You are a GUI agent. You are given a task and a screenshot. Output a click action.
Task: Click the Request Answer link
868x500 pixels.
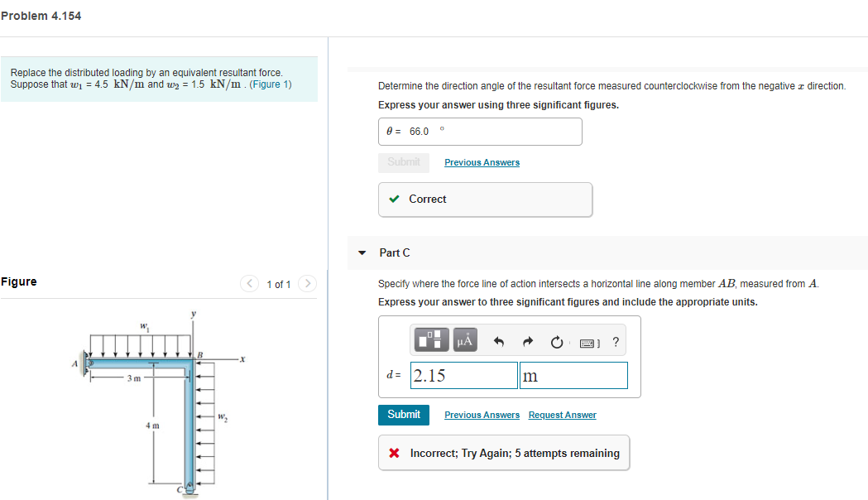(562, 414)
